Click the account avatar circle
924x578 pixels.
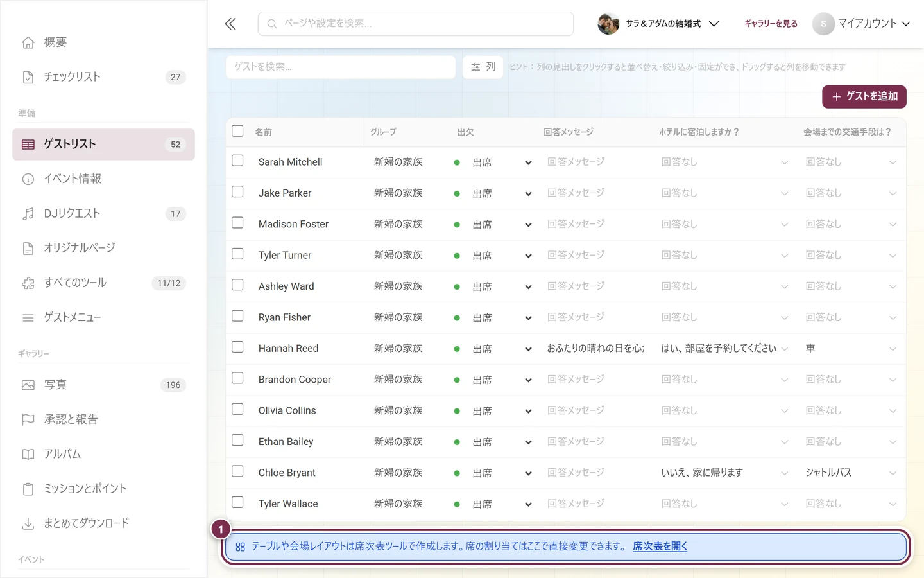823,24
